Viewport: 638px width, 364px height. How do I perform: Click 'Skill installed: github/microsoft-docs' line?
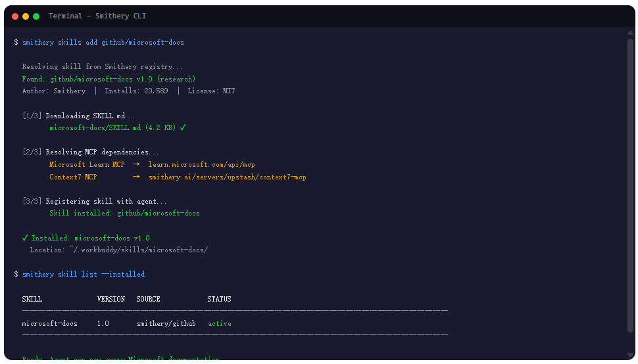coord(124,214)
